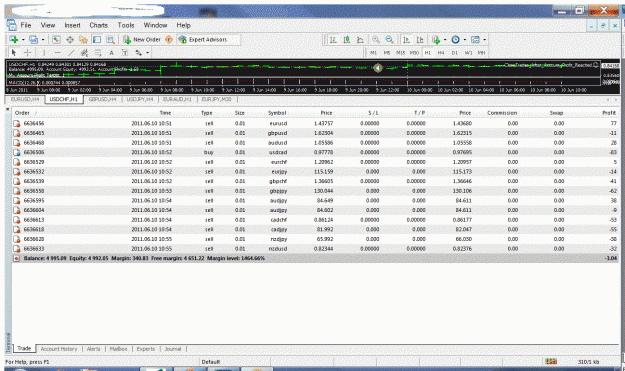Select the Crosshair tool
Viewport: 625px width, 371px height.
[28, 52]
